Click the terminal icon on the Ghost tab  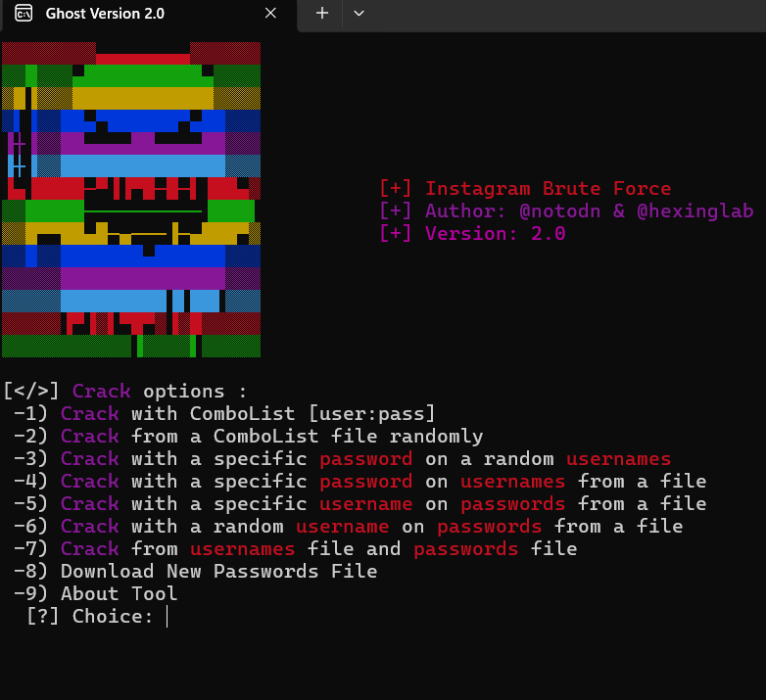tap(24, 13)
